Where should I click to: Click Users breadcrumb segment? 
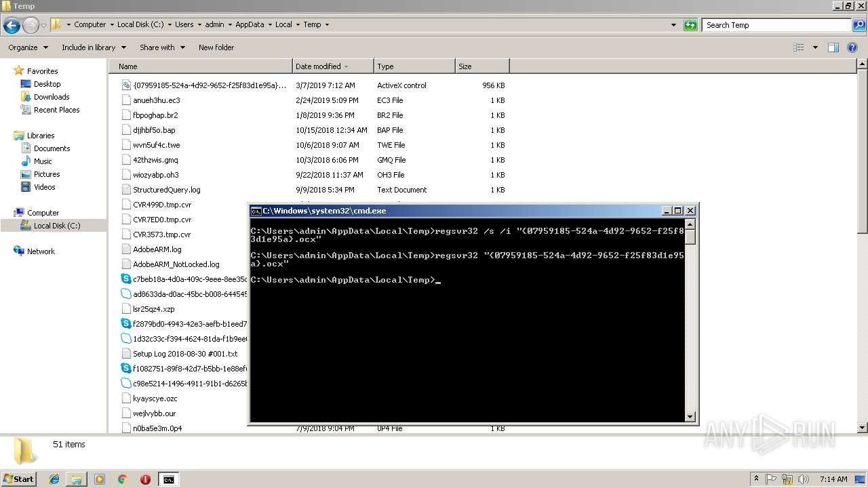[184, 24]
